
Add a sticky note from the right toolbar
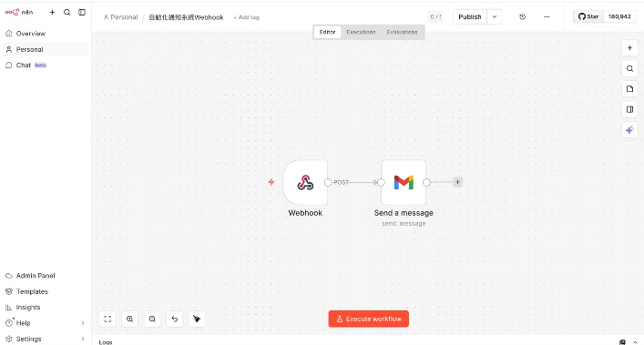[x=629, y=89]
